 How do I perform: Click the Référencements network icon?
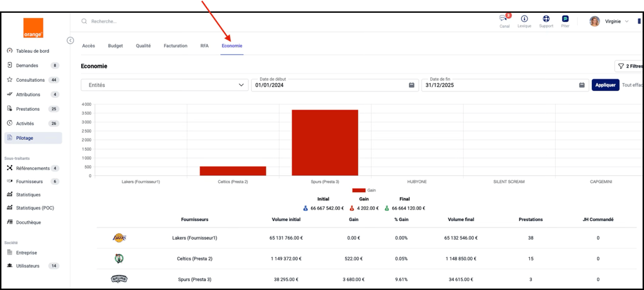coord(10,168)
